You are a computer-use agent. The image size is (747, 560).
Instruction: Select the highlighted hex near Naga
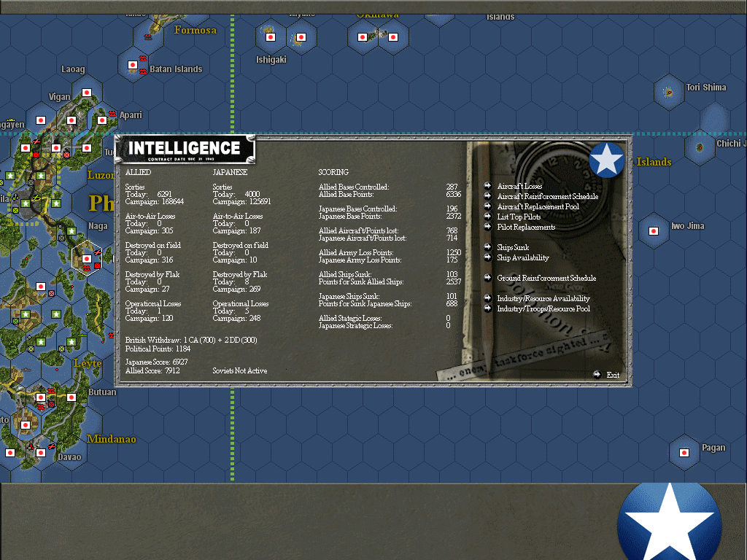[87, 259]
